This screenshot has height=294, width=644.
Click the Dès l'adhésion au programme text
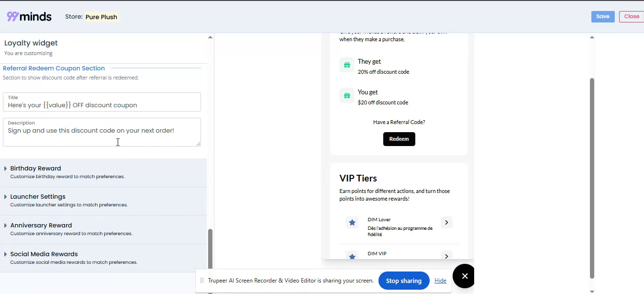click(400, 231)
